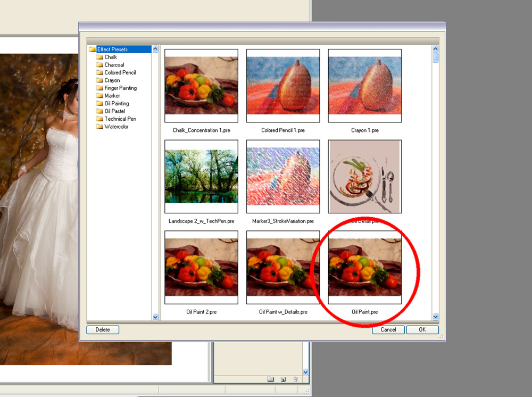
Task: Select the Colored Pencil 1.pre thumbnail
Action: tap(283, 86)
